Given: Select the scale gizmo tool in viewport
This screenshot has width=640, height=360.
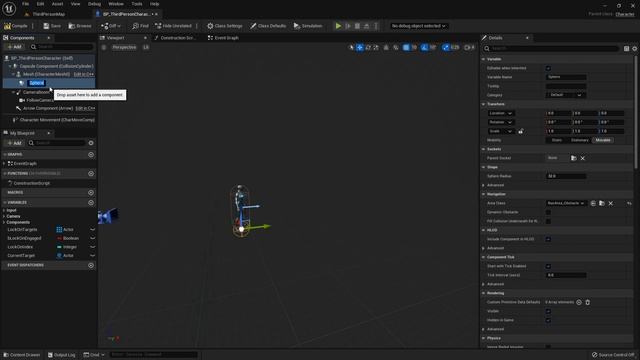Looking at the screenshot, I should tap(376, 47).
